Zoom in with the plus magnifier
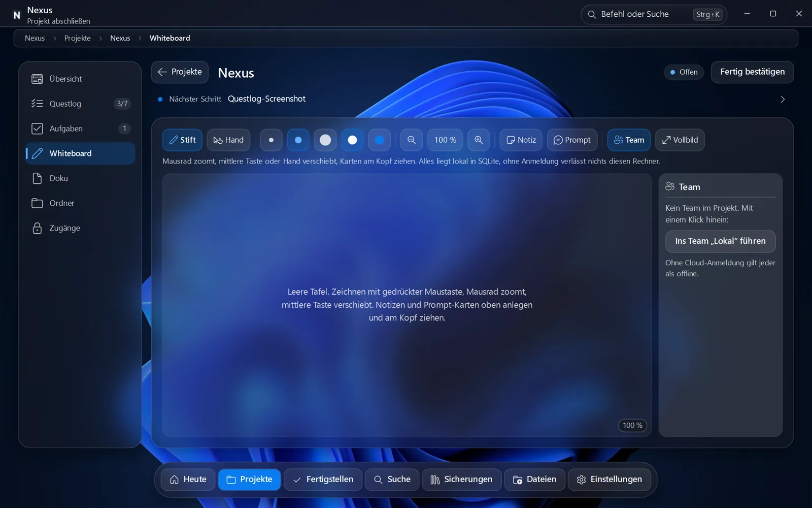812x508 pixels. point(479,140)
